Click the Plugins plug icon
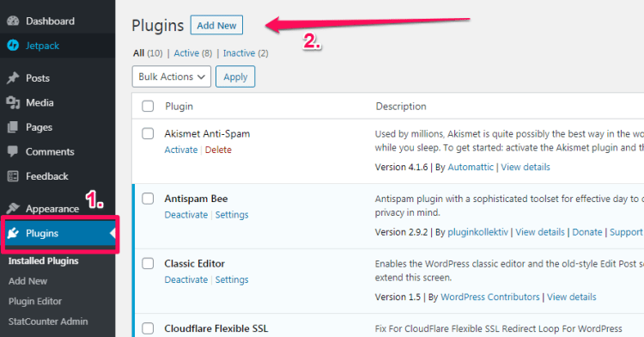The image size is (644, 337). coord(13,233)
